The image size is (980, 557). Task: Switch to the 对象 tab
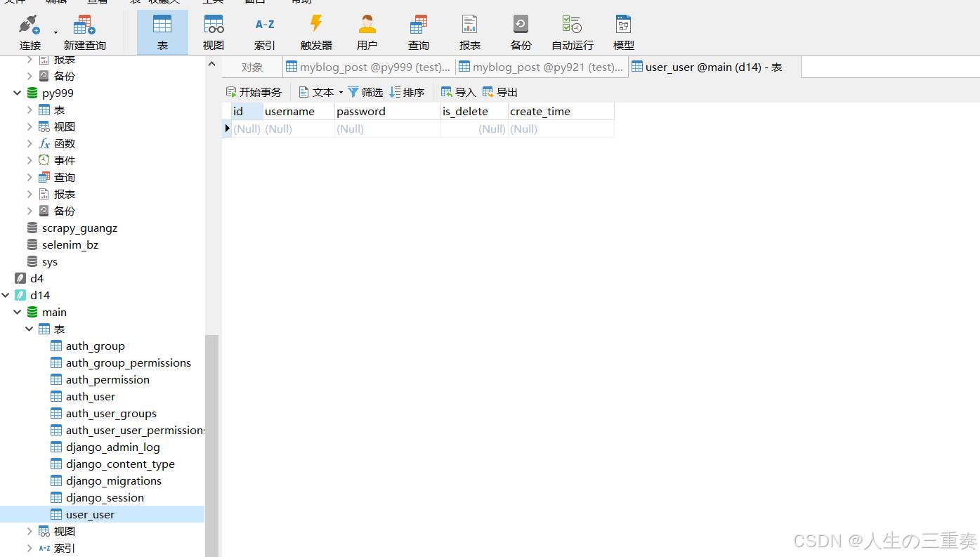[252, 67]
